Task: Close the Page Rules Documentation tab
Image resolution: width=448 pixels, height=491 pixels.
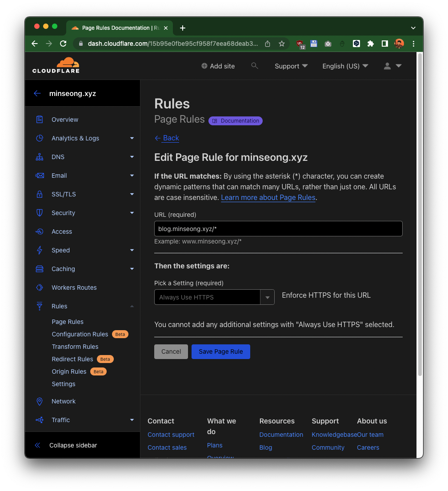Action: pos(166,28)
